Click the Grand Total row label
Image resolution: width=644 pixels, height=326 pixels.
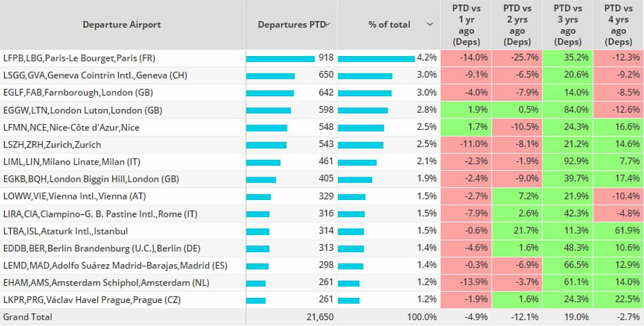click(28, 317)
